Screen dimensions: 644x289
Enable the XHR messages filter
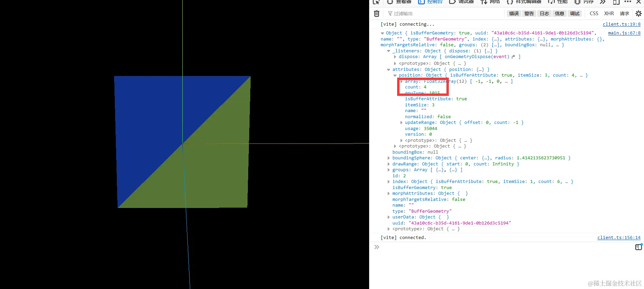pos(609,14)
